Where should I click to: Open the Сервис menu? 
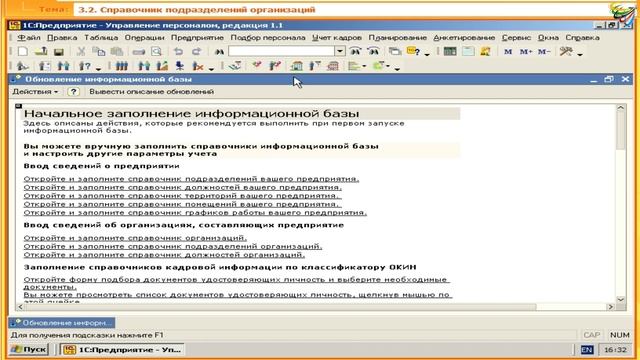516,38
